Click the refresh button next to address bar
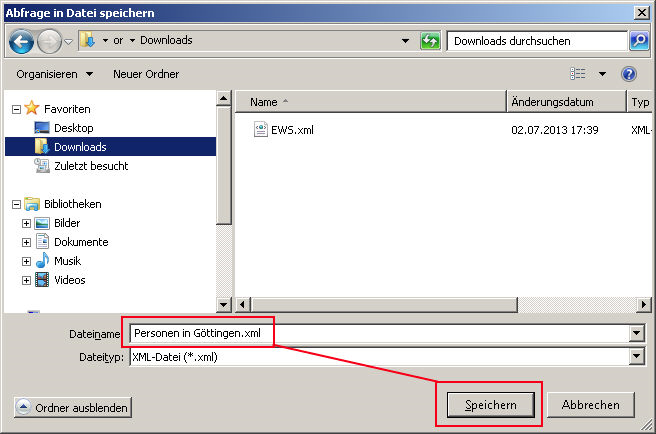Viewport: 656px width, 434px height. click(x=430, y=41)
